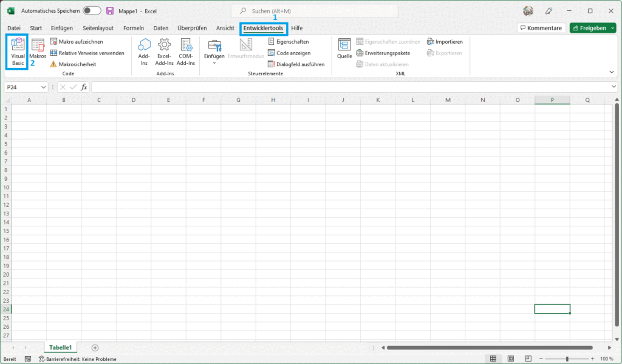Open the Daten tab

[x=160, y=28]
